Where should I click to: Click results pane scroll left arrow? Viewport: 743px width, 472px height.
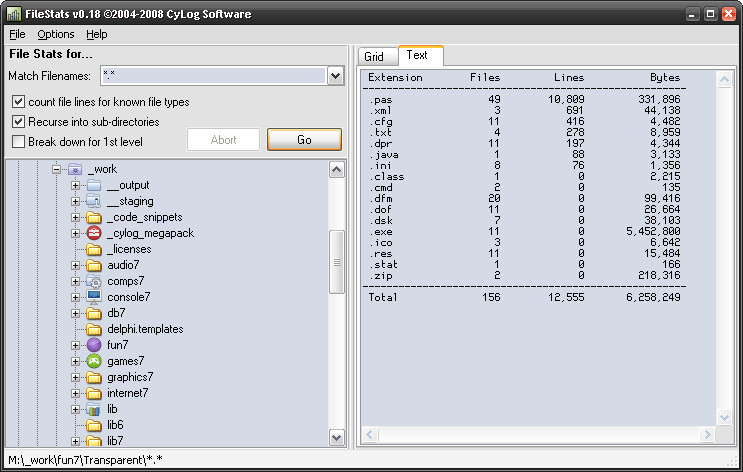pyautogui.click(x=370, y=434)
